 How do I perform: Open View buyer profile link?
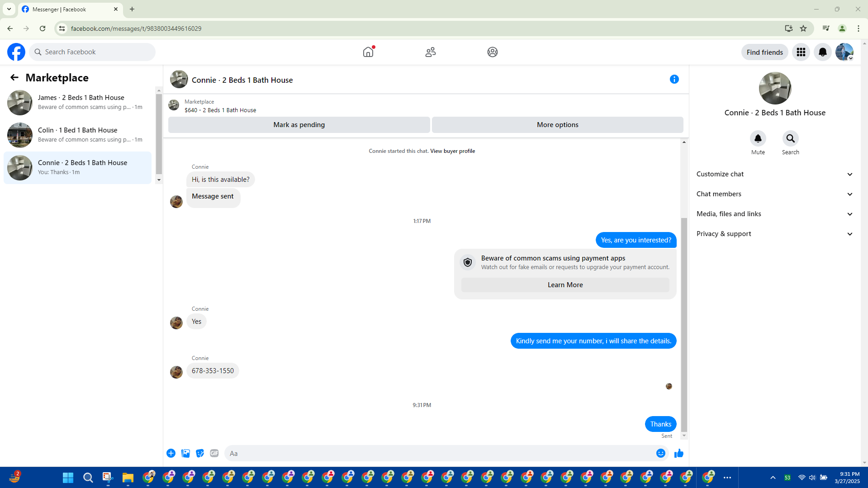tap(453, 151)
